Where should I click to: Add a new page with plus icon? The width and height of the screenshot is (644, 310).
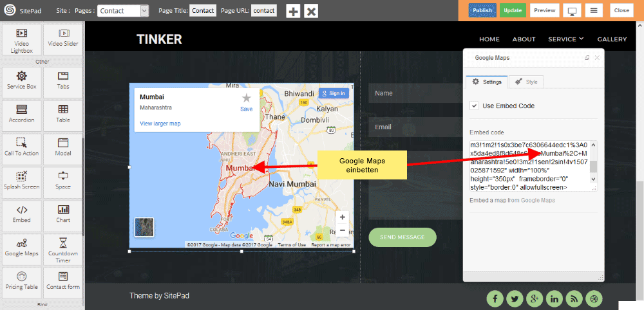(293, 11)
